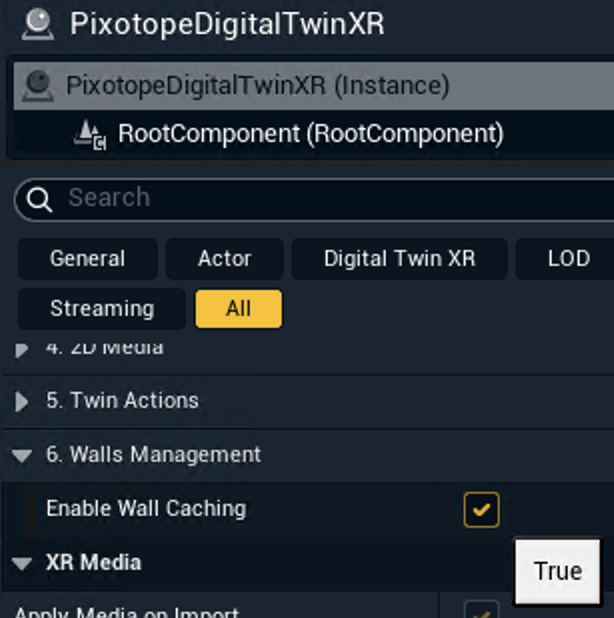The height and width of the screenshot is (618, 614).
Task: Click the PixotopeDigitalTwinXR actor icon in the header
Action: [x=38, y=24]
